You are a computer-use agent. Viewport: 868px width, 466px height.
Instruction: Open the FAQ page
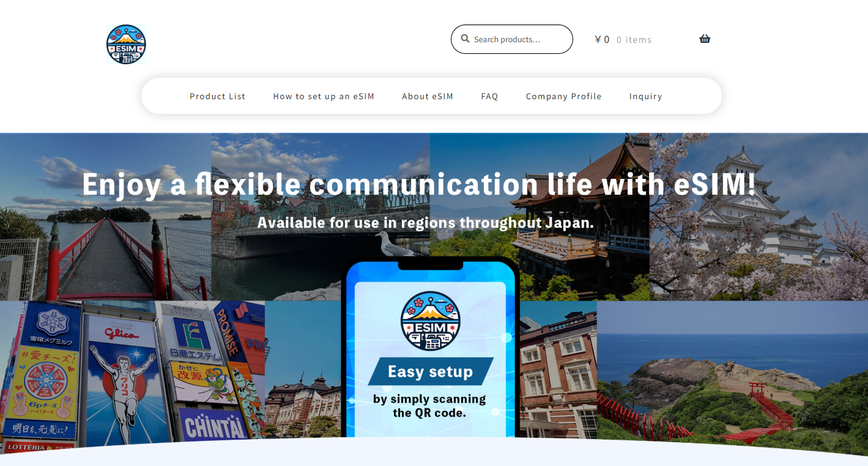(489, 96)
